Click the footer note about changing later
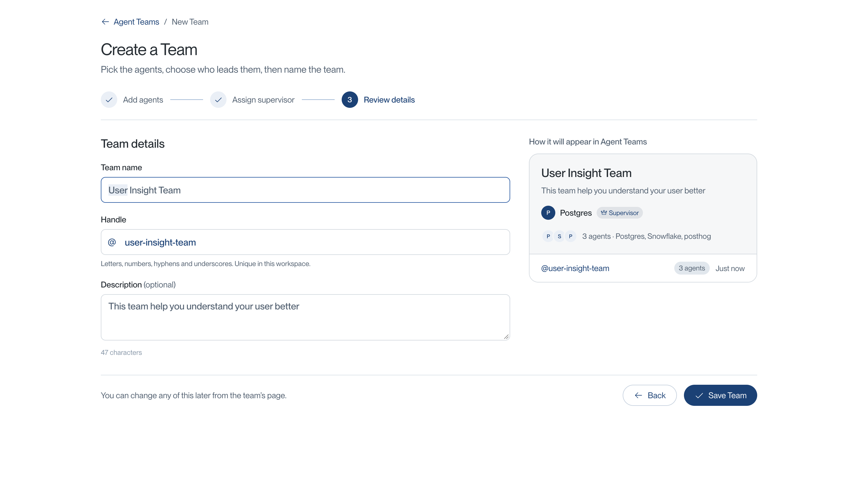The width and height of the screenshot is (858, 504). coord(193,395)
